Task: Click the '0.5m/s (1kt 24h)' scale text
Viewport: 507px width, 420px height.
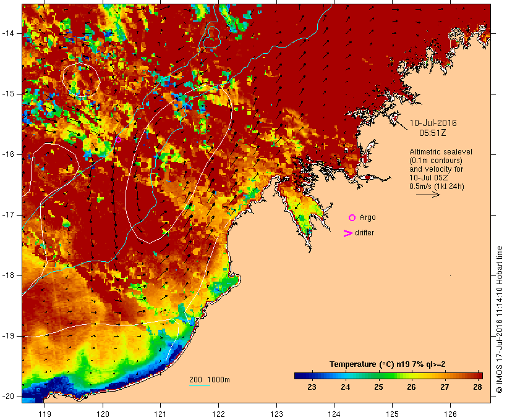Action: tap(437, 187)
